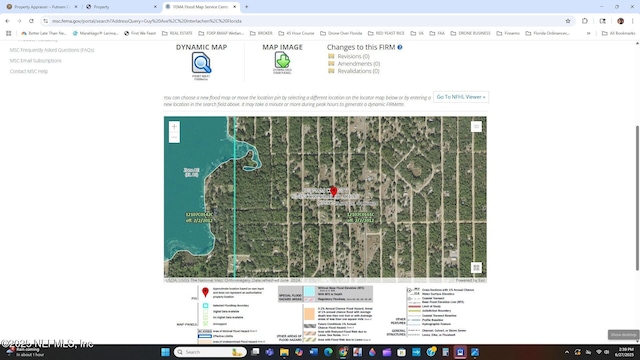Viewport: 640px width, 360px height.
Task: Open MSC Frequently Asked Questions link
Action: point(52,50)
